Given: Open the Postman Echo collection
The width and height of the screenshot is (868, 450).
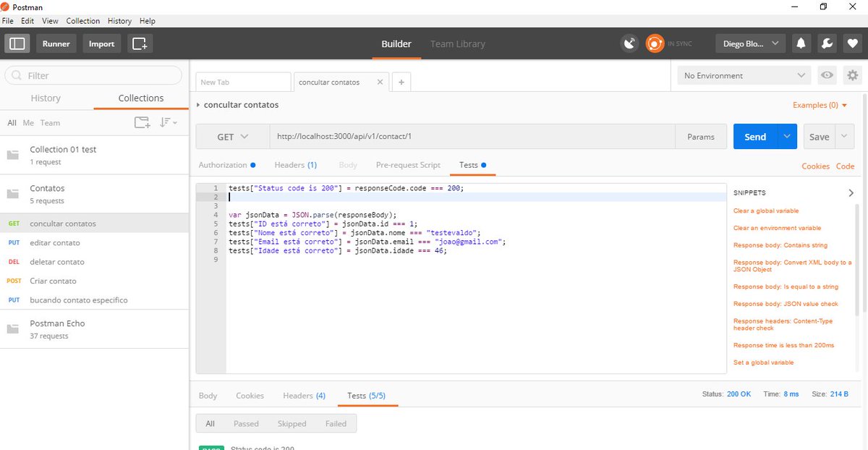Looking at the screenshot, I should 94,329.
